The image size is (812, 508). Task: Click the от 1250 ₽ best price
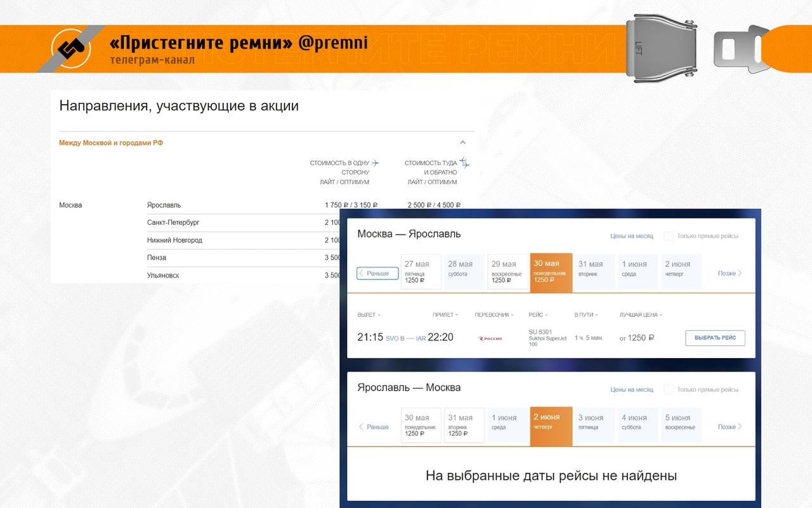click(637, 338)
